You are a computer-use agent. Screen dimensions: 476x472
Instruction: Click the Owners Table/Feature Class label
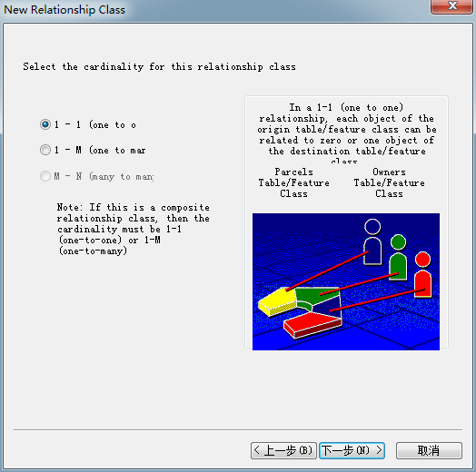click(x=389, y=182)
